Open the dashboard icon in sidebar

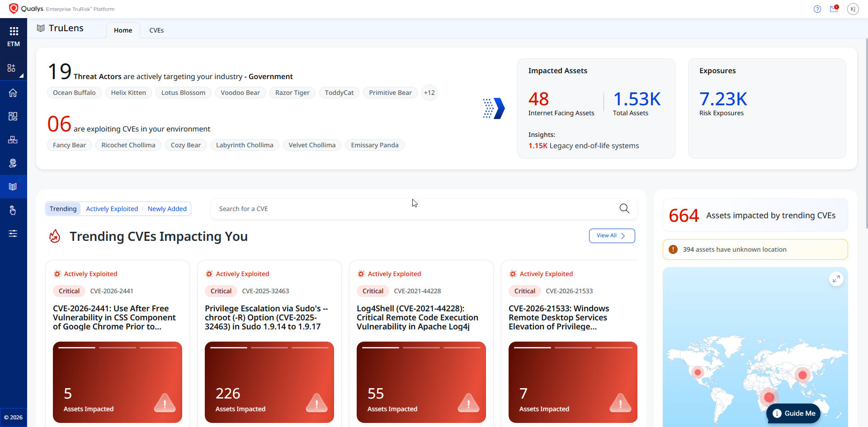13,116
